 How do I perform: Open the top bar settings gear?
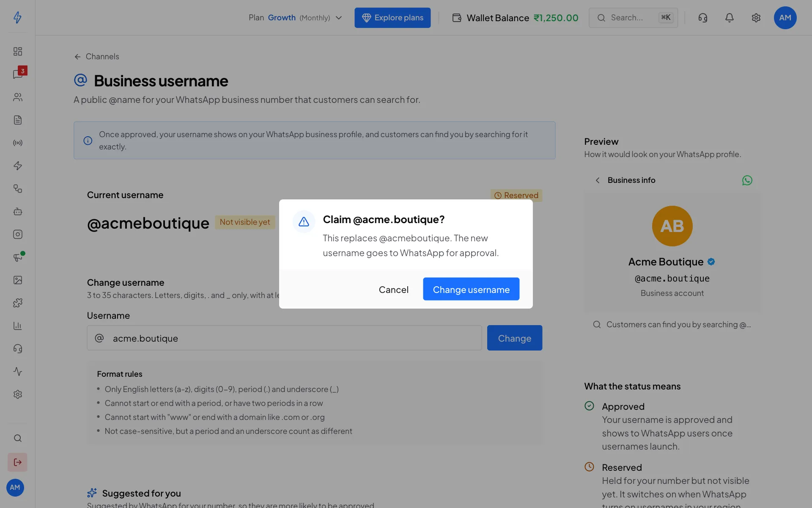point(756,18)
